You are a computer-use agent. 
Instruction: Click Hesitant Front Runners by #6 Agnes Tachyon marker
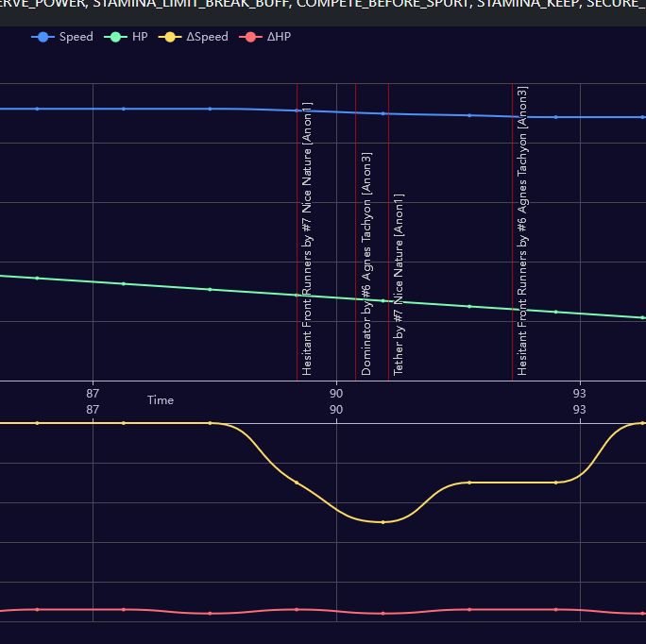pos(522,230)
